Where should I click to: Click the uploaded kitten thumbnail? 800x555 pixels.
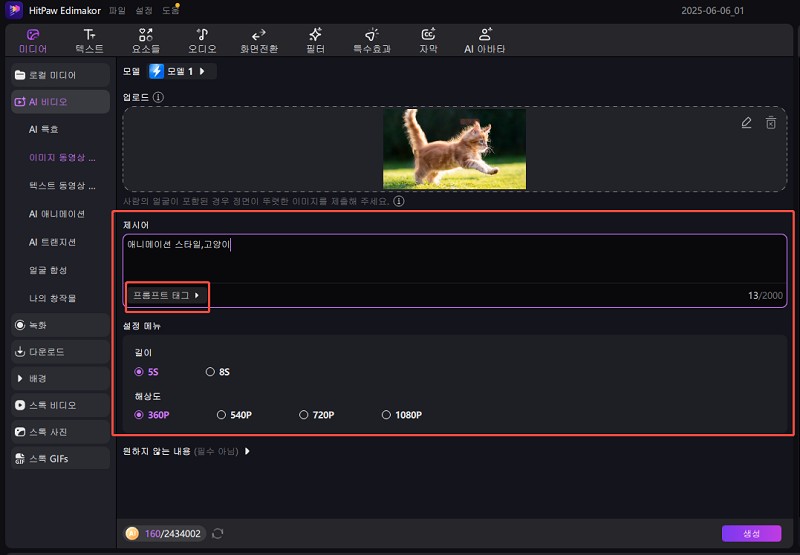[455, 149]
